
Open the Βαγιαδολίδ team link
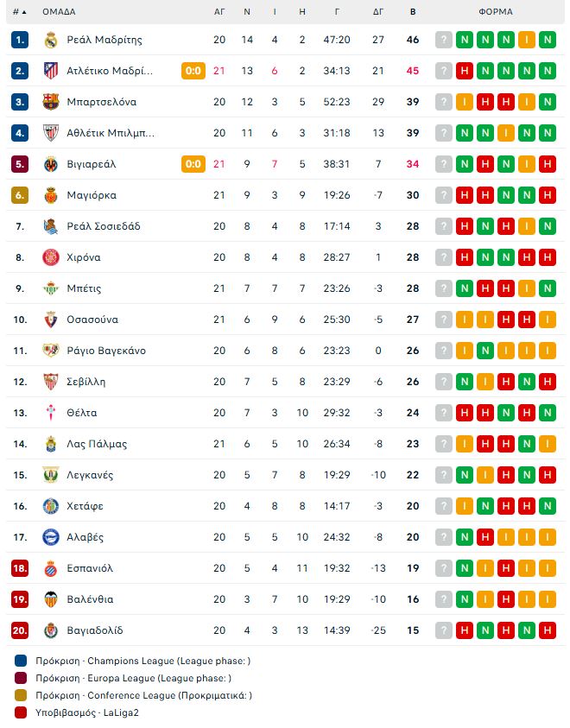tap(95, 630)
